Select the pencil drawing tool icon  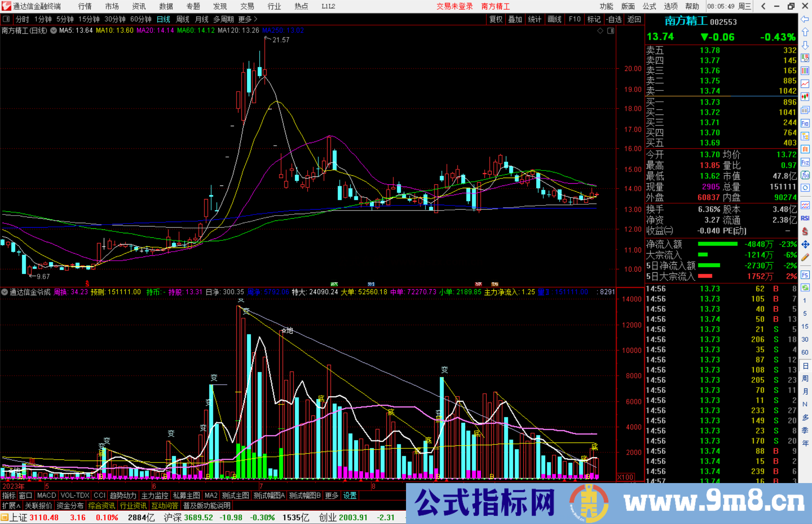click(805, 258)
